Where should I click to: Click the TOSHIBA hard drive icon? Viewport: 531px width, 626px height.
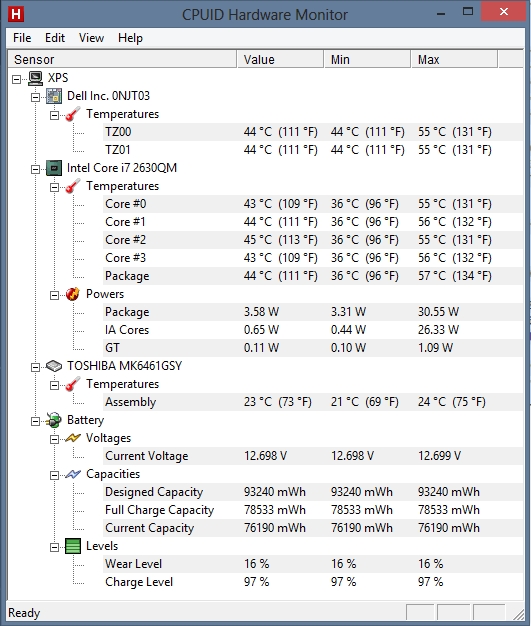point(54,366)
